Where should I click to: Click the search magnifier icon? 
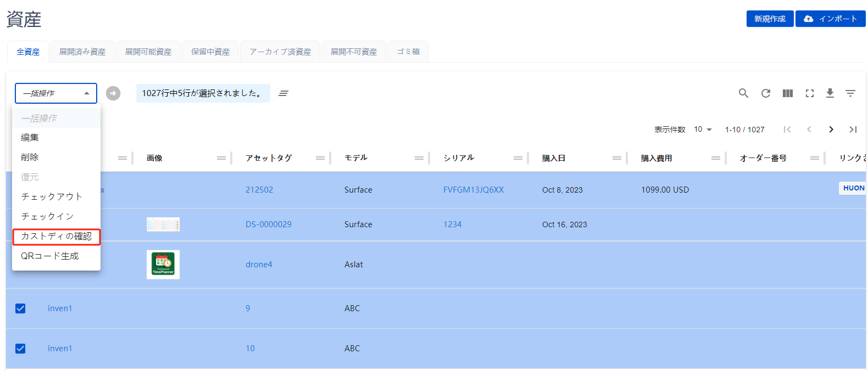point(743,93)
